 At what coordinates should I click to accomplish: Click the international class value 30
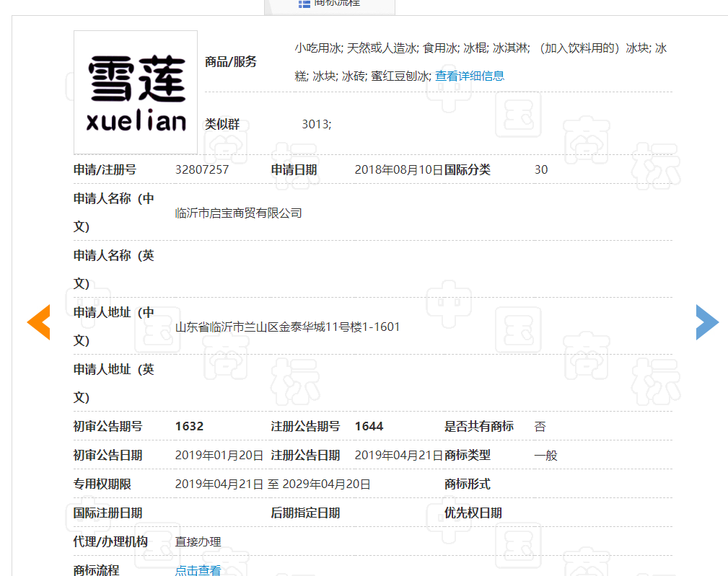[x=541, y=170]
